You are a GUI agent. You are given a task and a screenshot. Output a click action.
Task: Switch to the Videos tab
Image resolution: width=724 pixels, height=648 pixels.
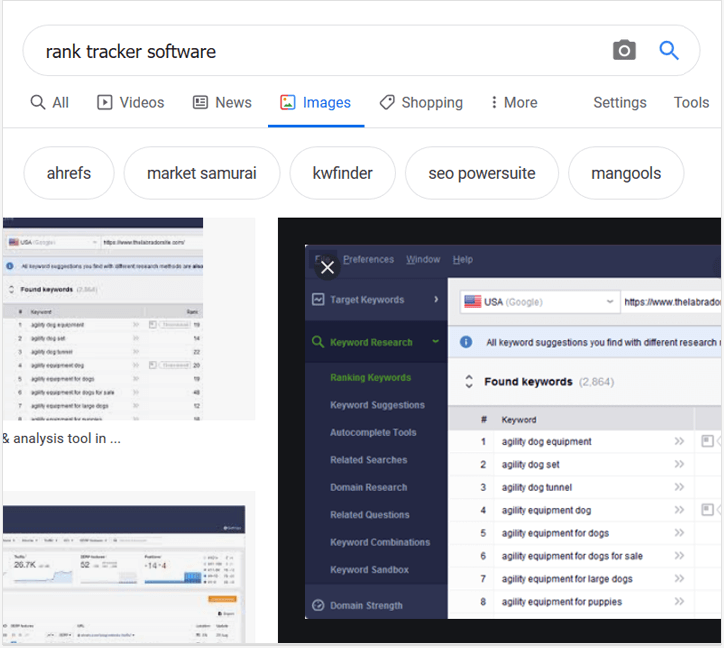130,102
